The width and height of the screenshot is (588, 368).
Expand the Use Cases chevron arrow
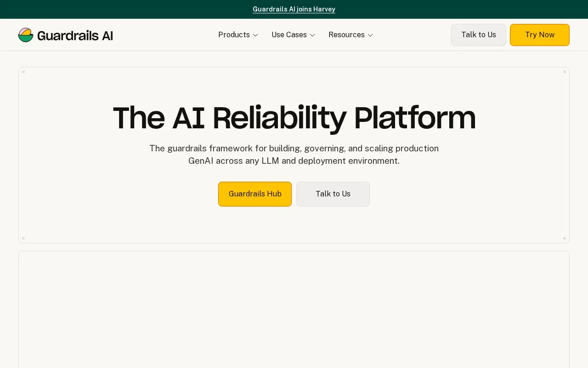pyautogui.click(x=312, y=35)
